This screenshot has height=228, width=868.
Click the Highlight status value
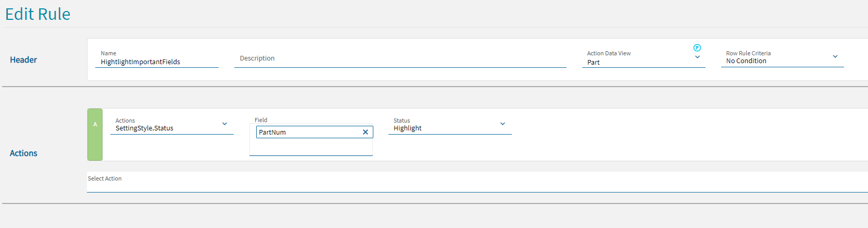408,128
